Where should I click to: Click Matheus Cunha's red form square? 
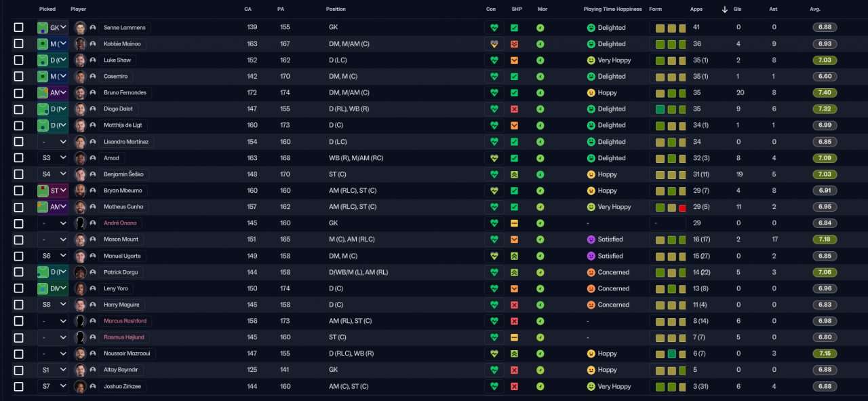[682, 208]
